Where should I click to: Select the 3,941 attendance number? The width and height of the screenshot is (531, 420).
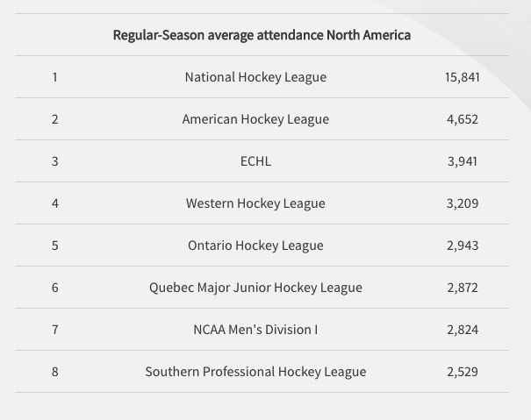(x=463, y=161)
